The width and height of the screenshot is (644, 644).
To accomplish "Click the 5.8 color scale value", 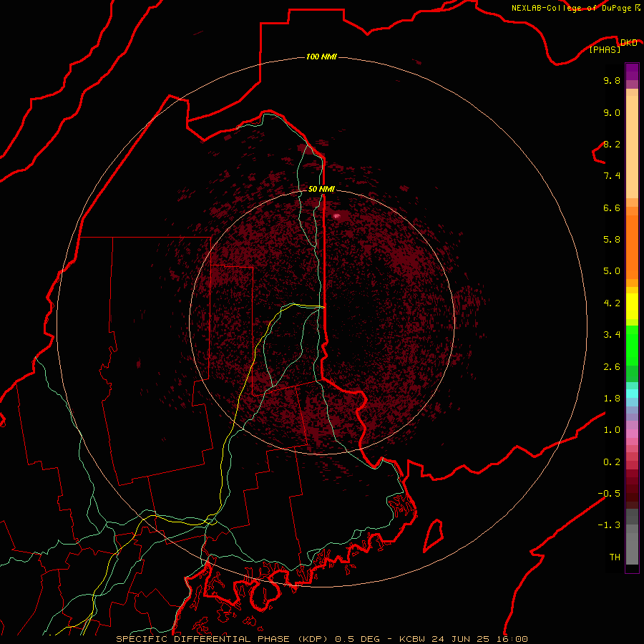I will click(x=612, y=240).
